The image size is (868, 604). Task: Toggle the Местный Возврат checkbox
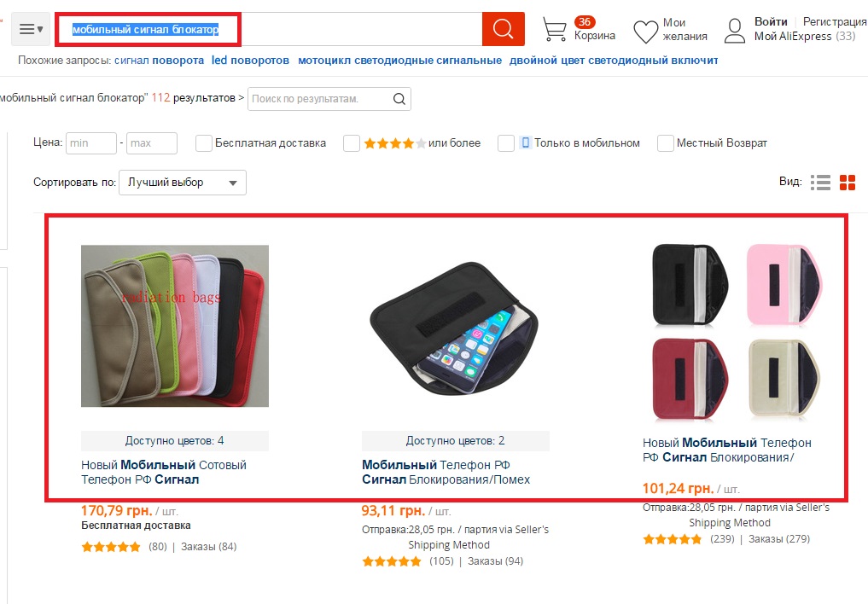[x=666, y=143]
